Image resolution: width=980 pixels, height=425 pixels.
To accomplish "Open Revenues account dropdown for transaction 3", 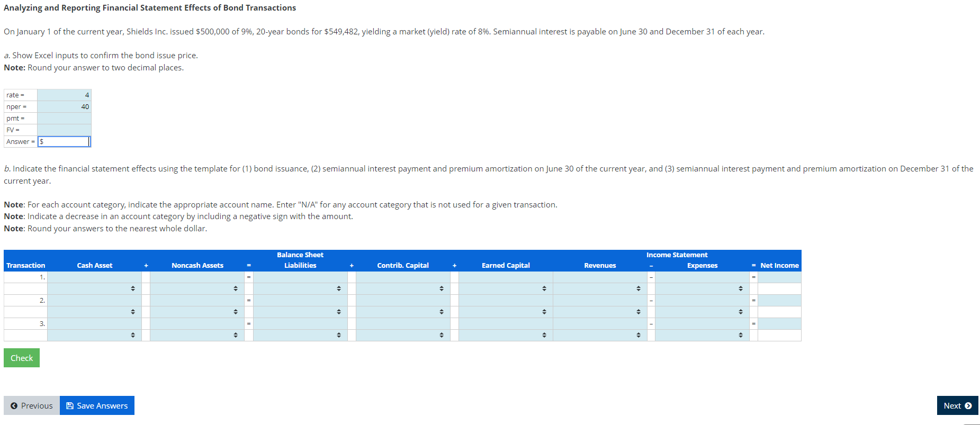I will point(600,335).
